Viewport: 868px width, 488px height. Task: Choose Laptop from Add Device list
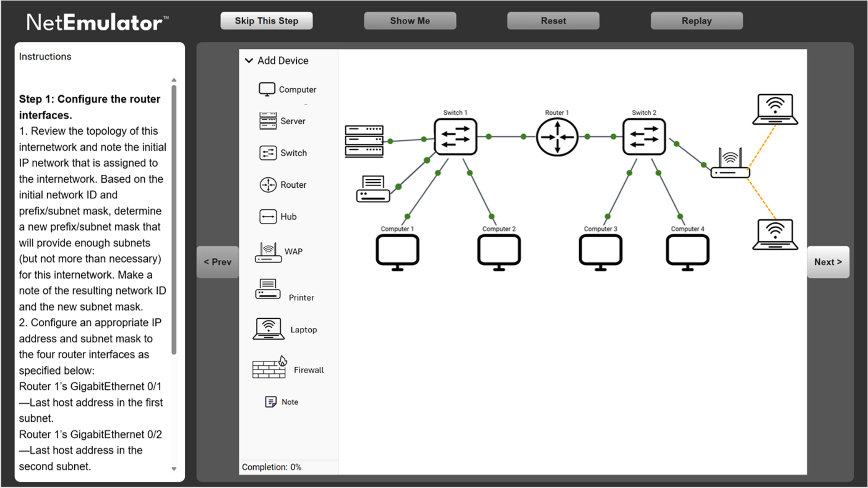(285, 329)
